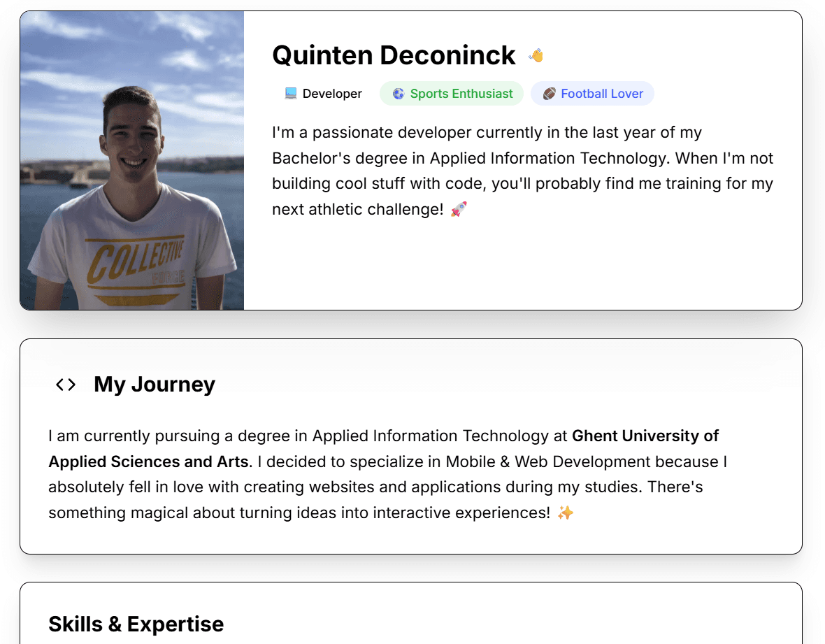
Task: Select the Developer badge label
Action: [x=332, y=94]
